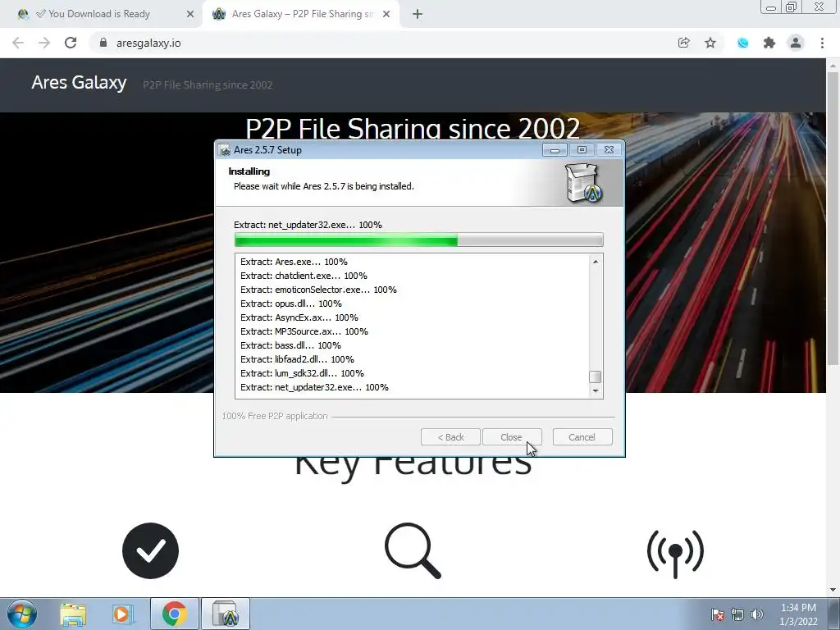Click the Back button in Ares Setup

(x=450, y=437)
